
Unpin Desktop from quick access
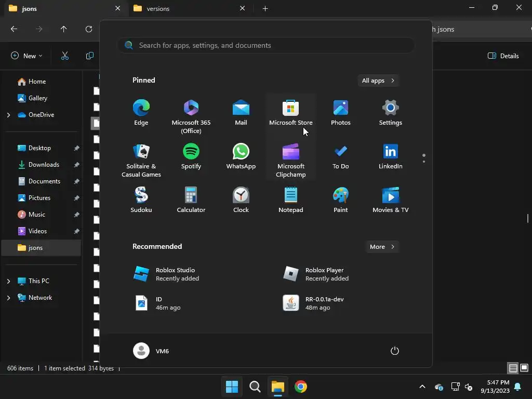click(x=77, y=148)
